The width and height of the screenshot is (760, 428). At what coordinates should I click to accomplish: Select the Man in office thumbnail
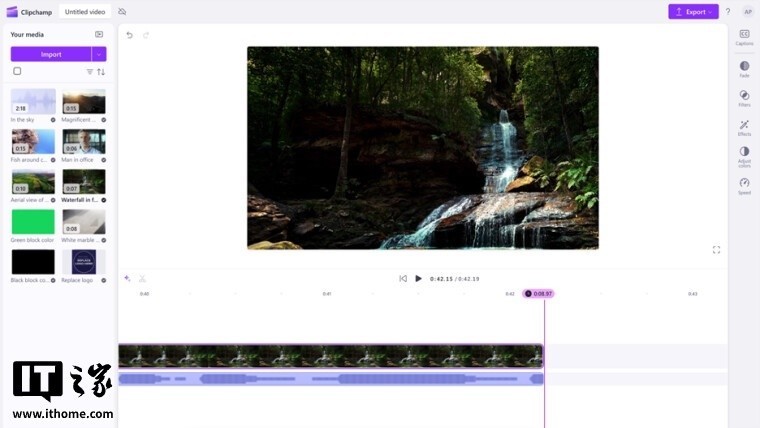(x=84, y=141)
